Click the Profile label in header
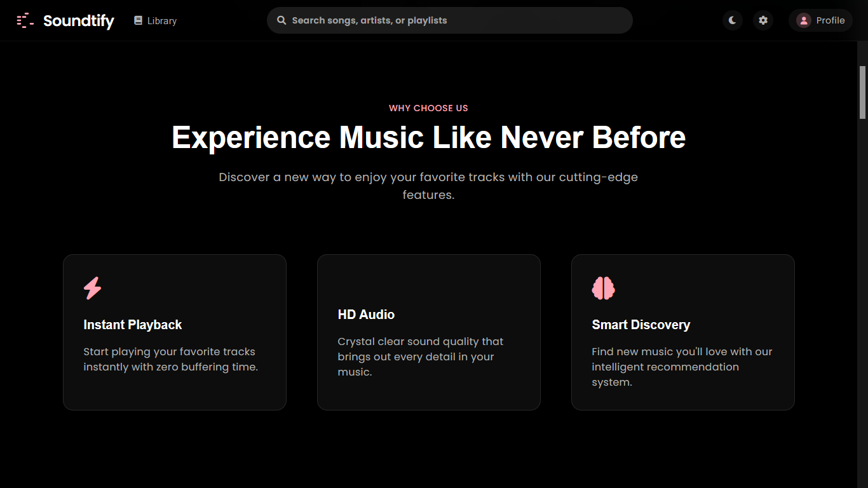Viewport: 868px width, 488px height. 830,20
